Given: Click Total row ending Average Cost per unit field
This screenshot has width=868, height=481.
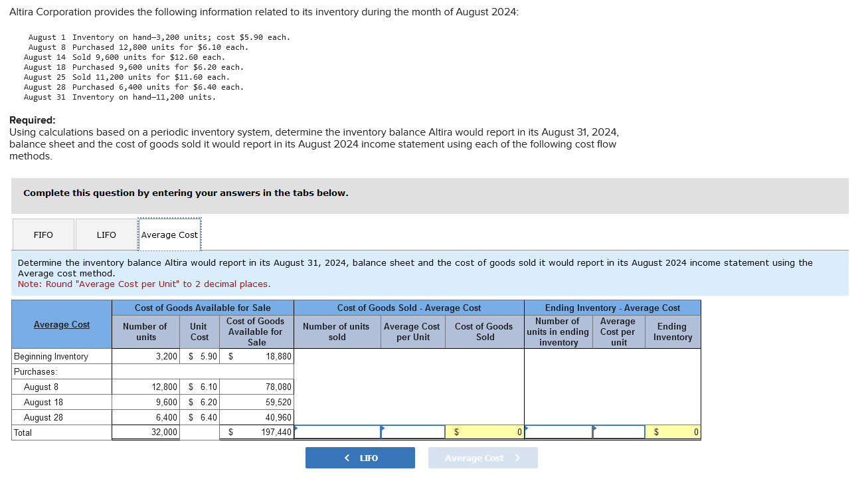Looking at the screenshot, I should pyautogui.click(x=619, y=433).
